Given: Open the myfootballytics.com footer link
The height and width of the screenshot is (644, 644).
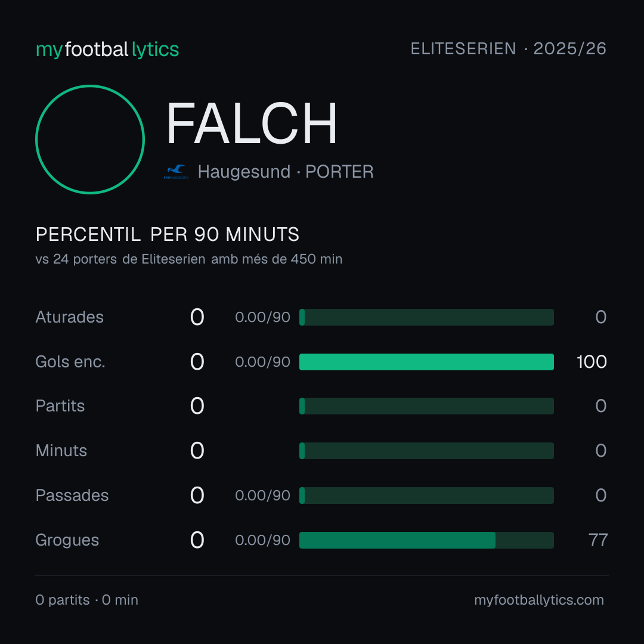Looking at the screenshot, I should (x=539, y=600).
